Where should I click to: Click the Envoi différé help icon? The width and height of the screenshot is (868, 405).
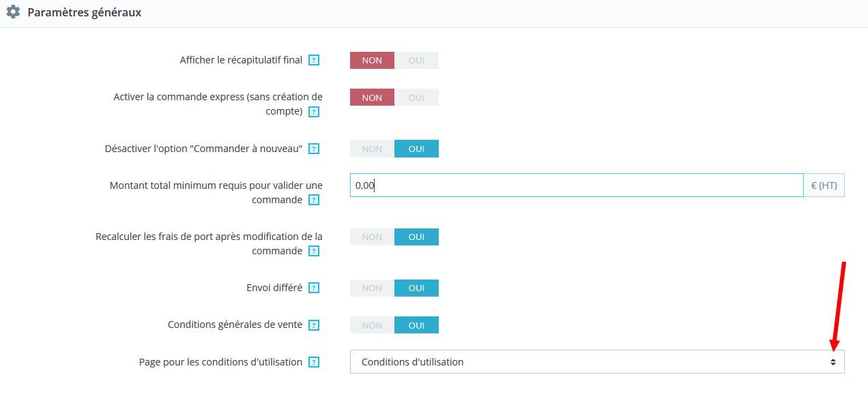click(x=314, y=288)
